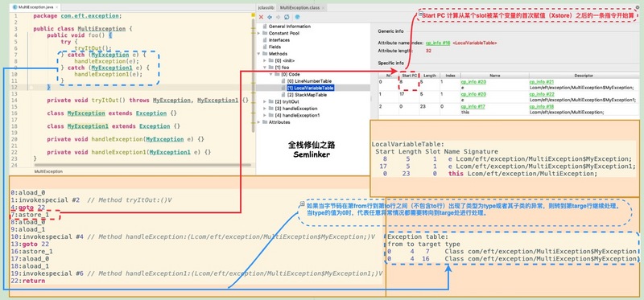Viewport: 644px width, 300px height.
Task: Expand the [2] tryItOut method node
Action: (x=265, y=102)
